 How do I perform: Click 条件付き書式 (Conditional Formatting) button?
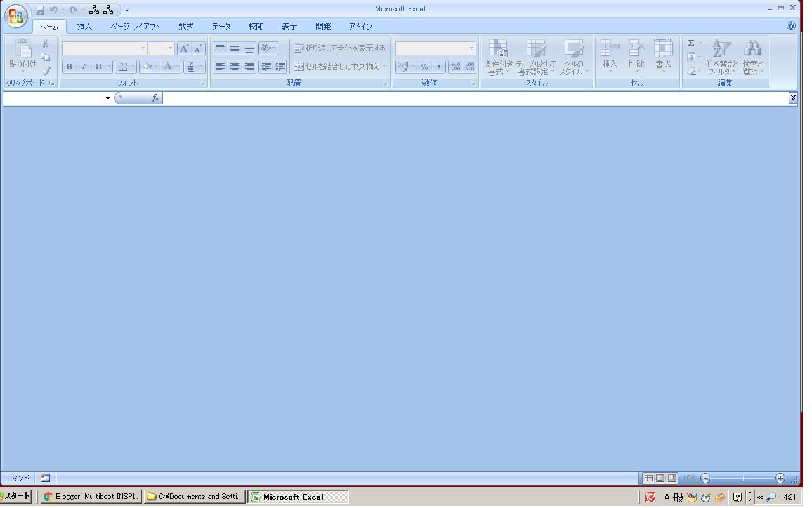(x=499, y=57)
